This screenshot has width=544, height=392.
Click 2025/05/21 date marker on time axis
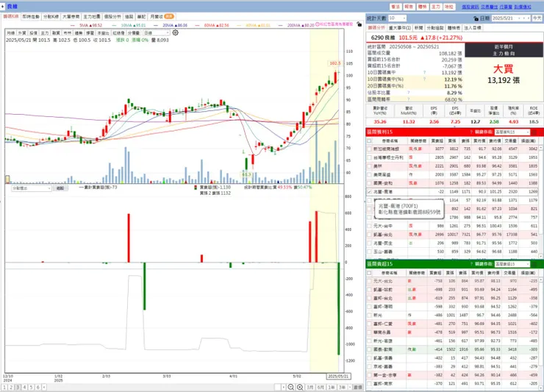pos(338,377)
